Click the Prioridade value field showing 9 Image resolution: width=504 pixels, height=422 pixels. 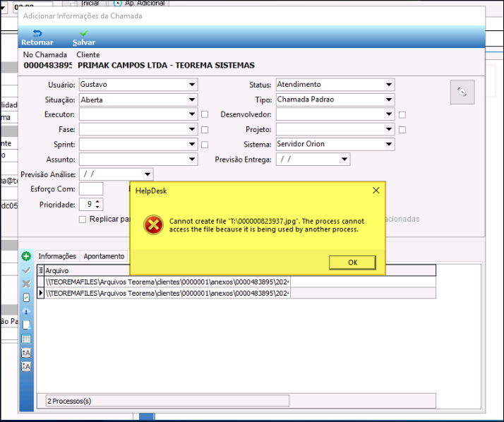(87, 205)
